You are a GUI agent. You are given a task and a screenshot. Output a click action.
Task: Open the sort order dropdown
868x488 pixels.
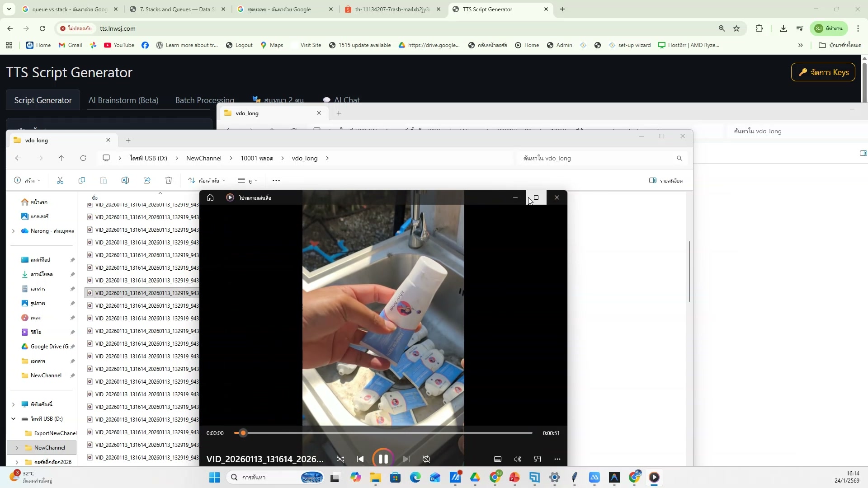pos(207,180)
